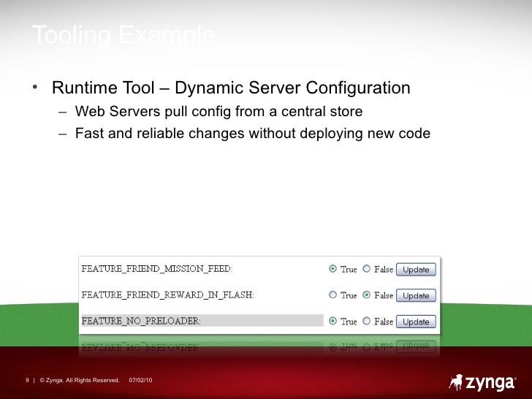This screenshot has height=399, width=532.
Task: Click the Zynga All Rights Reserved footer
Action: pyautogui.click(x=80, y=380)
